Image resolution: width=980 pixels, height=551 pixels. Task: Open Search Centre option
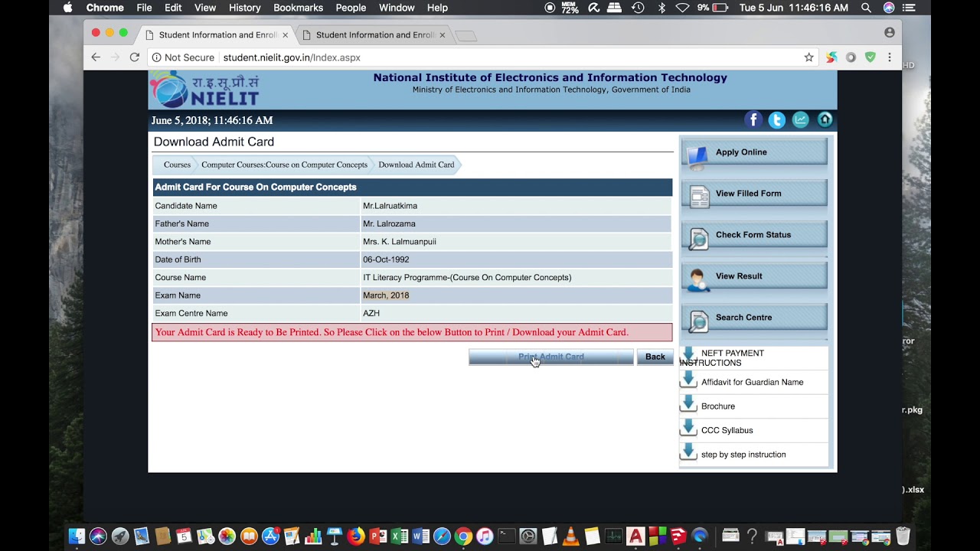[x=754, y=318]
